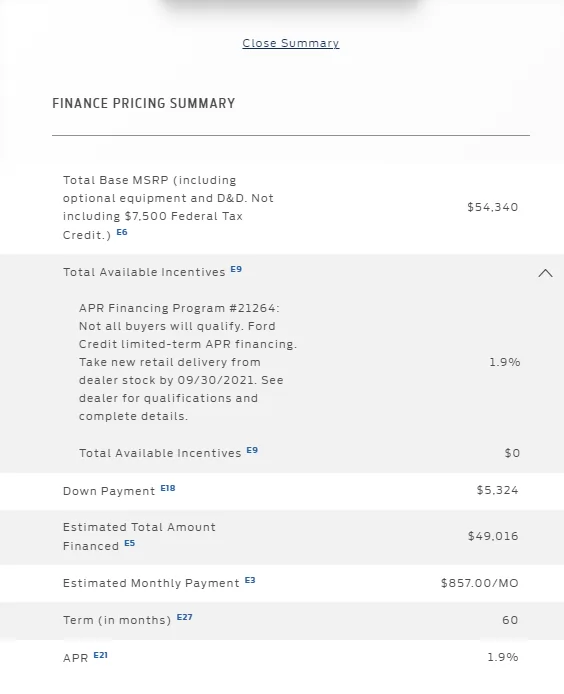Viewport: 564px width, 694px height.
Task: Open the E6 footnote next to Total Base MSRP
Action: (x=122, y=232)
